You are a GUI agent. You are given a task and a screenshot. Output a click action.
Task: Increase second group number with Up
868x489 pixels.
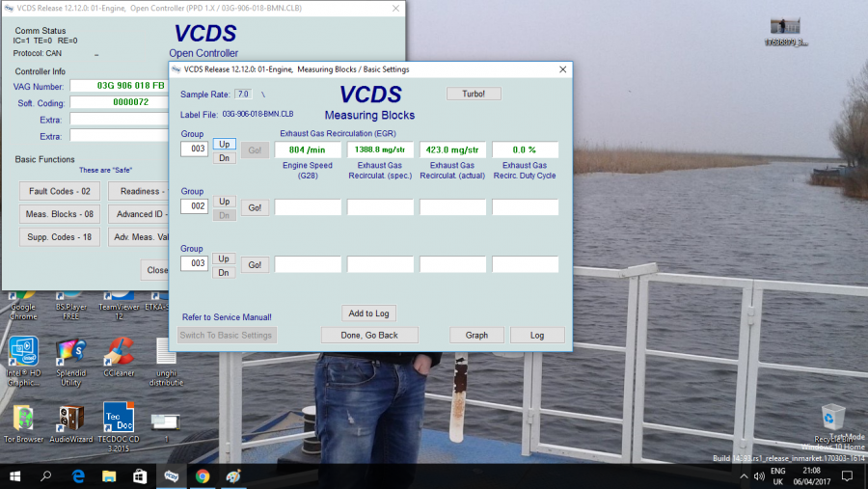tap(224, 201)
